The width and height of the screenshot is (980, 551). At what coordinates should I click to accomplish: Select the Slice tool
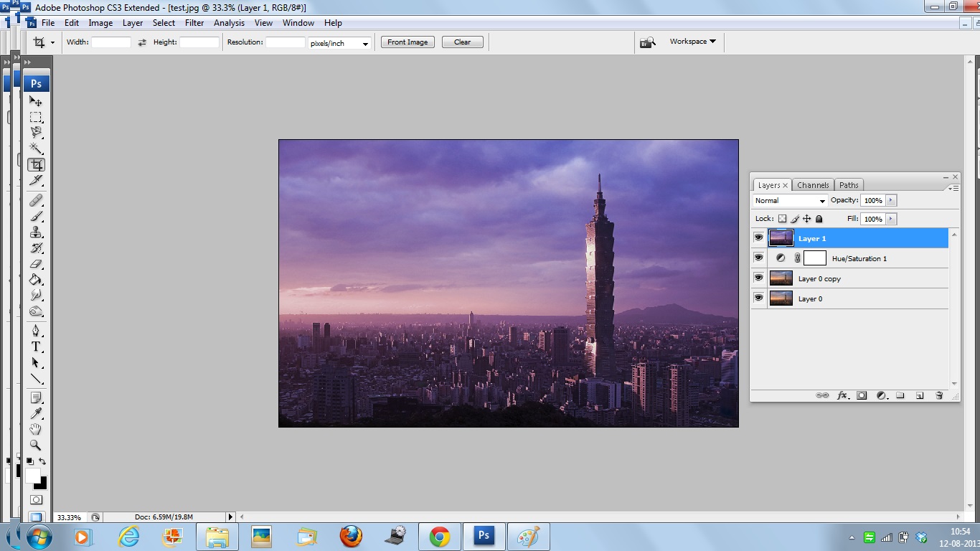click(36, 180)
